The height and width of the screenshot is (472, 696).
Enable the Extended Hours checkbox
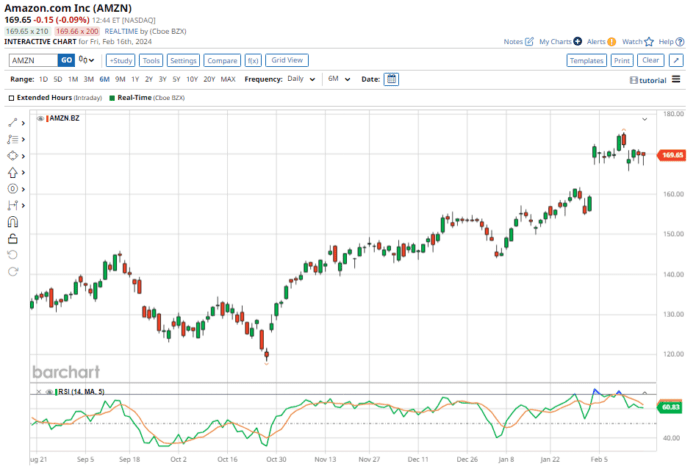(x=11, y=98)
